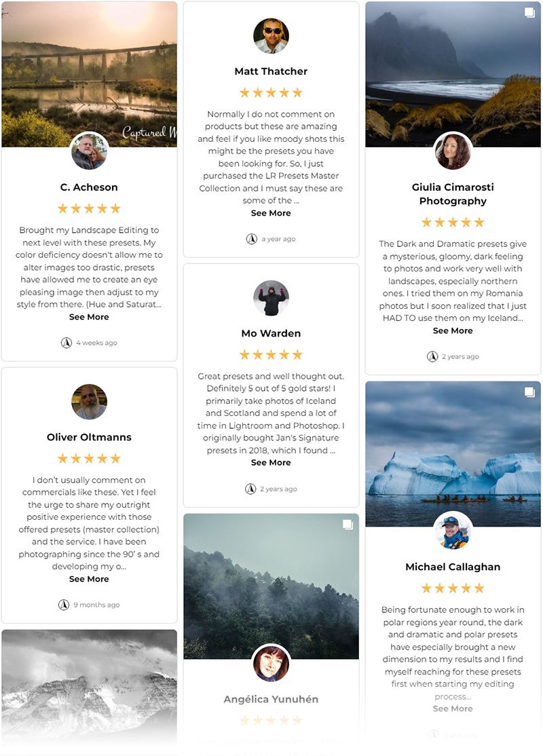
Task: Click the five-star rating under Matt Thatcher
Action: click(271, 92)
